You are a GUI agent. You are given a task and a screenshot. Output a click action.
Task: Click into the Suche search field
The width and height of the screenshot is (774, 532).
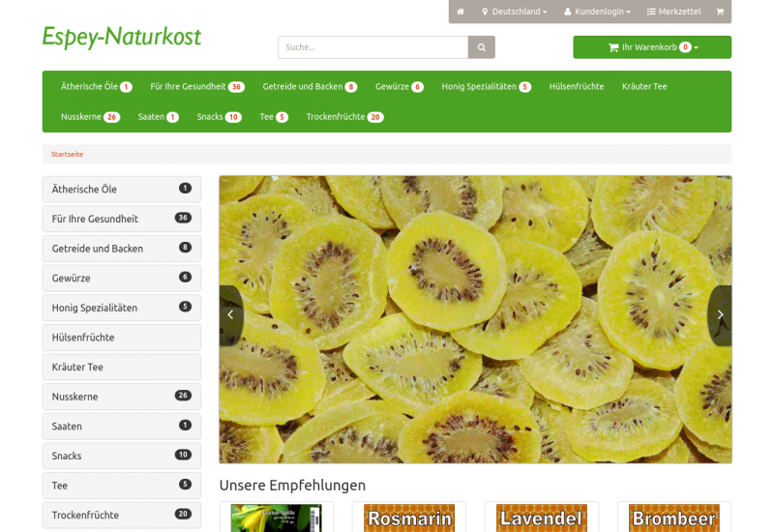point(372,47)
